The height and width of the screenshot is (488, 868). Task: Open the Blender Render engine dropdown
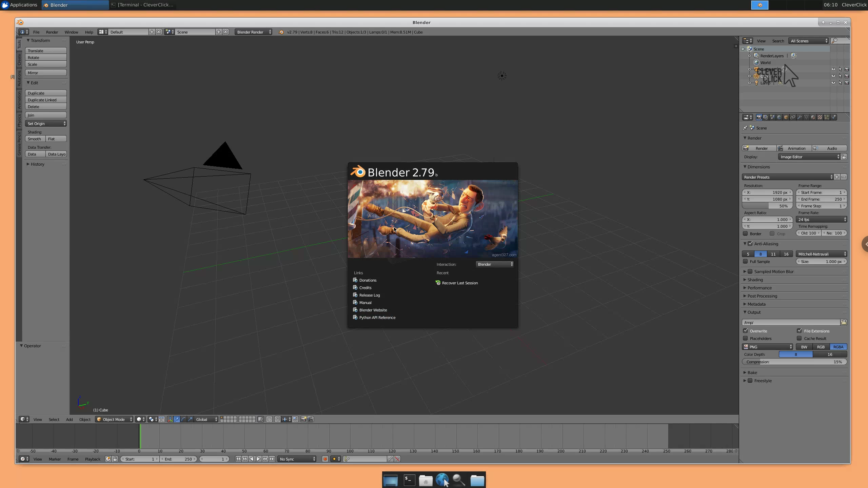click(253, 32)
